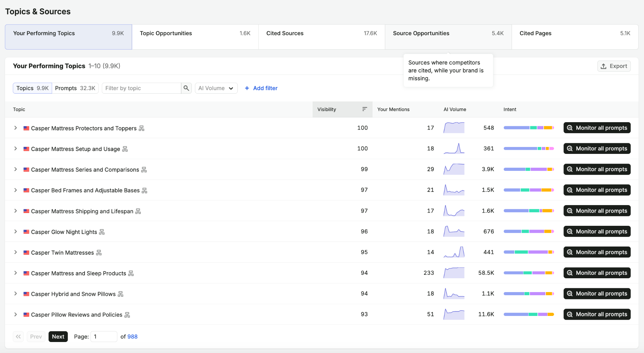Expand Casper Mattress Protectors and Toppers row
The width and height of the screenshot is (644, 353).
(15, 128)
